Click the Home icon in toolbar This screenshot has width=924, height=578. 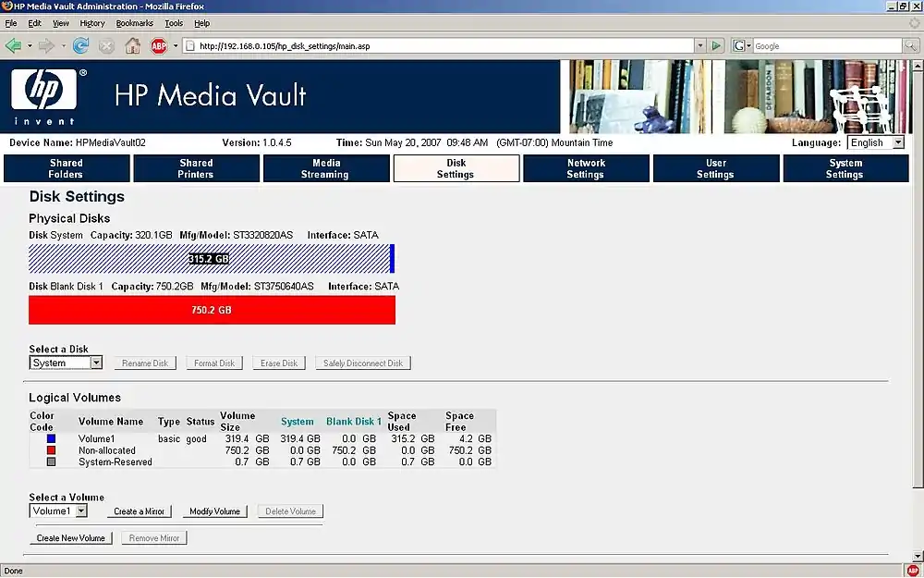[x=133, y=45]
